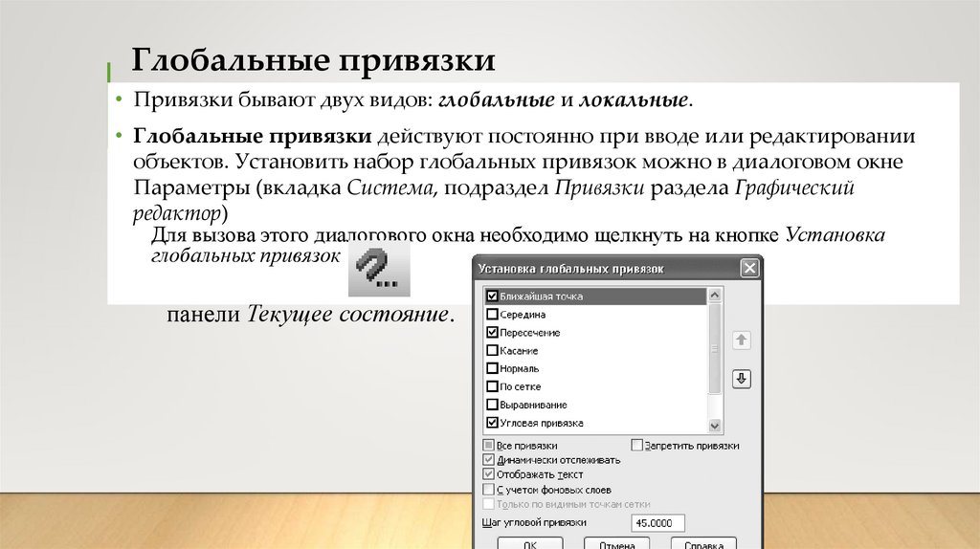This screenshot has height=549, width=980.
Task: Toggle Отображать текст checkbox
Action: (489, 474)
